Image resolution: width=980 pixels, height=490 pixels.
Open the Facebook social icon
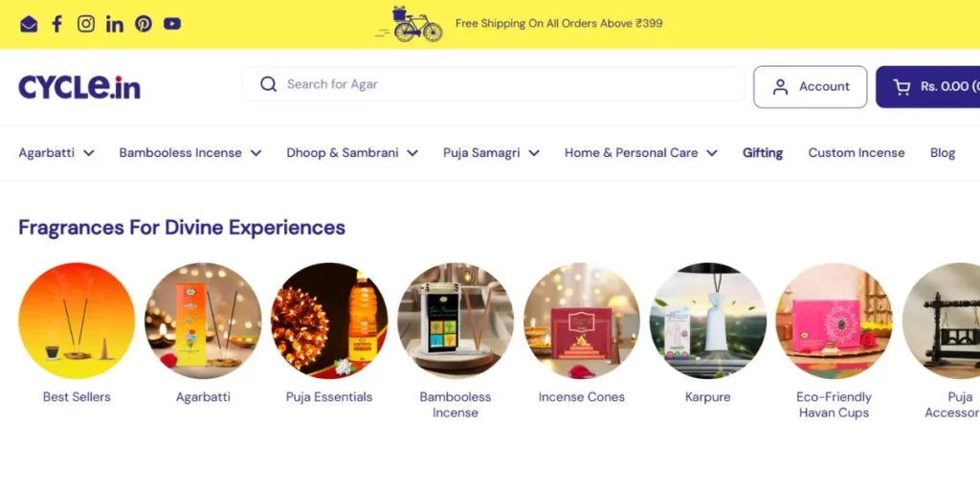(56, 24)
